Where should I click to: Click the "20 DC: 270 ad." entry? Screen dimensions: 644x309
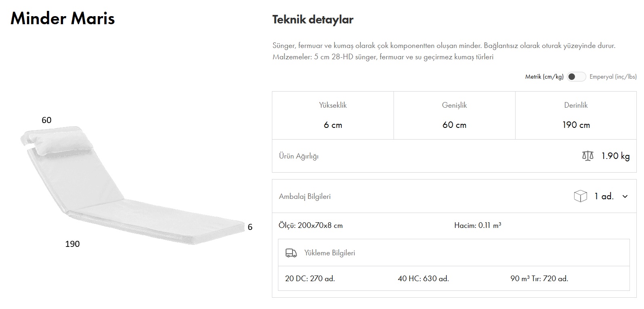310,278
